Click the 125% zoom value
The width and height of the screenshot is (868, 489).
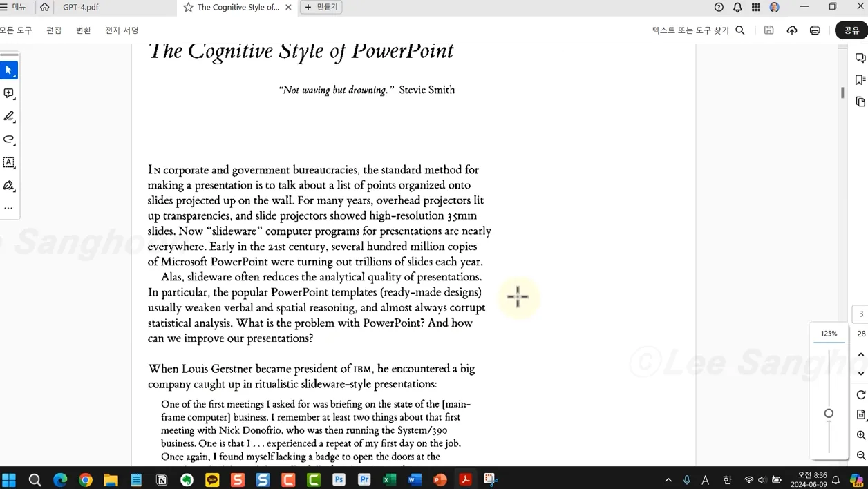829,334
